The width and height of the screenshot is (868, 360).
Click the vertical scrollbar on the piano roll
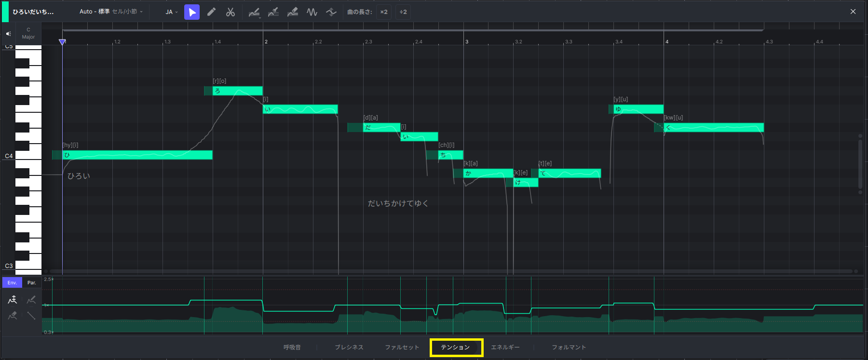(x=860, y=164)
